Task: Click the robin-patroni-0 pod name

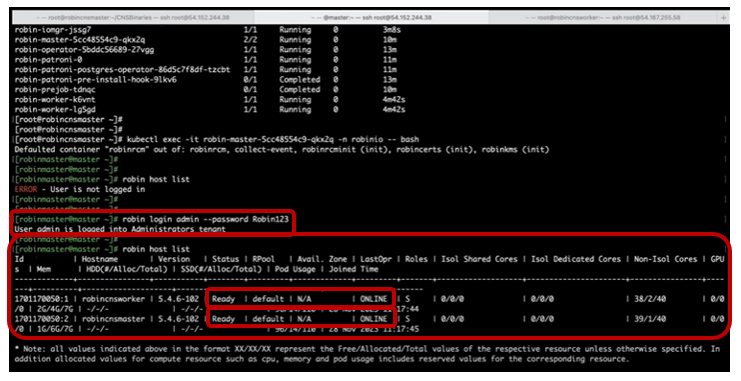Action: click(48, 60)
